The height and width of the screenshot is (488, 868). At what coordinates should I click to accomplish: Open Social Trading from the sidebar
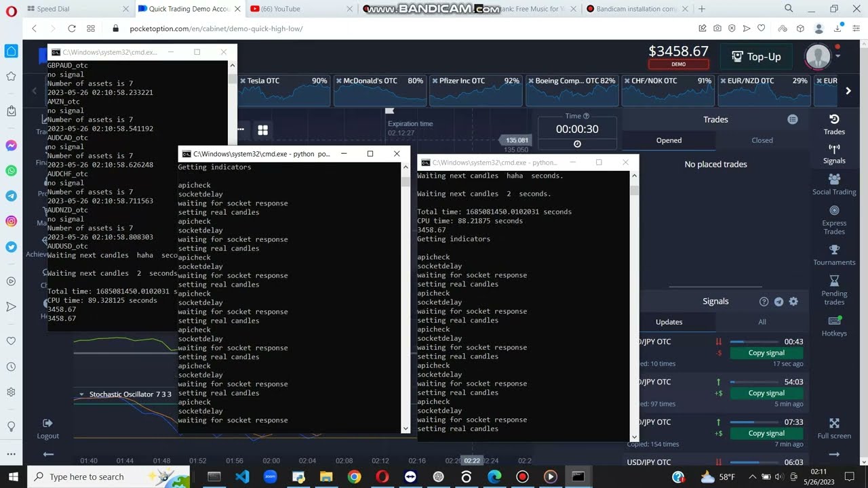834,184
